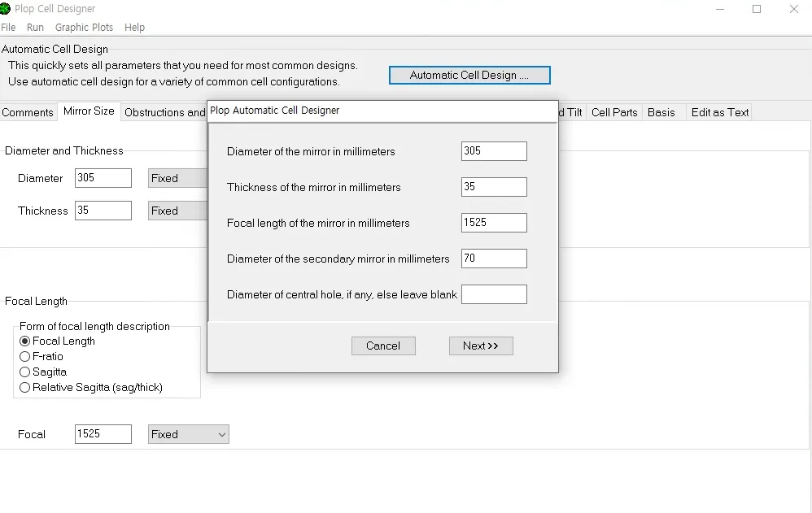
Task: Select the Focal Length radio button
Action: coord(25,341)
